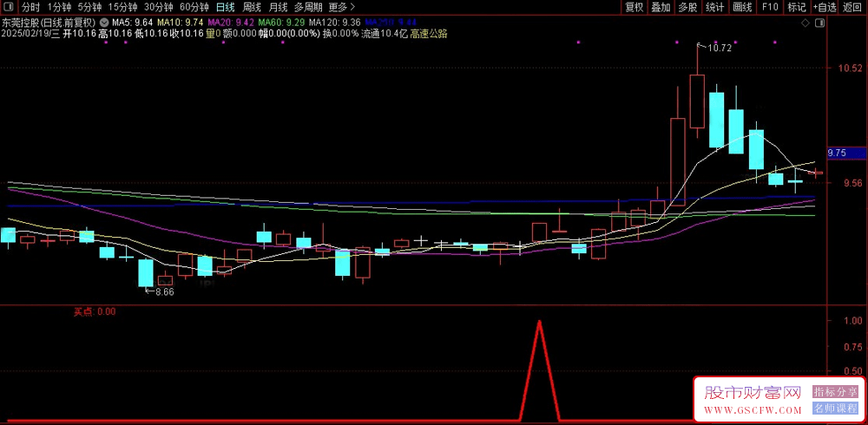Click the left panel toggle icon
The width and height of the screenshot is (868, 425).
point(7,7)
